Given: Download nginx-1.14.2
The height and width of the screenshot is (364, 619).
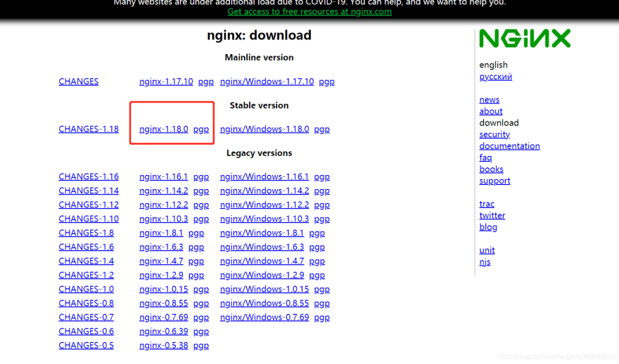Looking at the screenshot, I should coord(164,191).
